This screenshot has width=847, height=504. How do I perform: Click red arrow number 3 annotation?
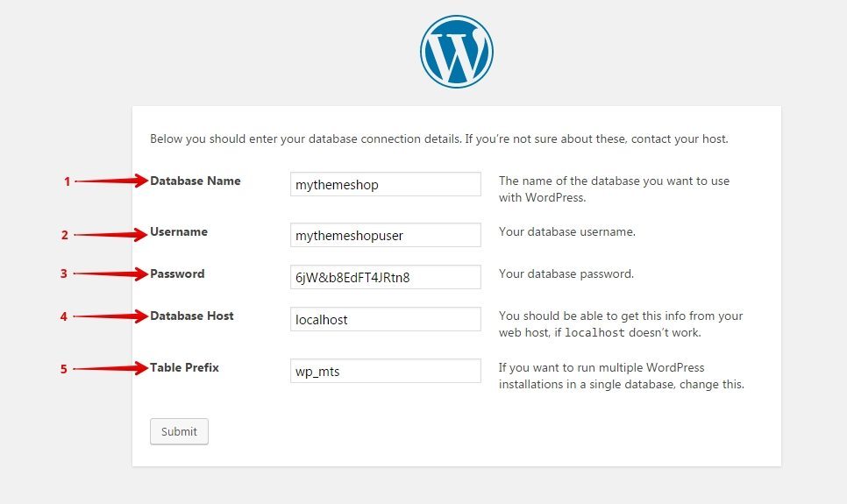click(103, 273)
